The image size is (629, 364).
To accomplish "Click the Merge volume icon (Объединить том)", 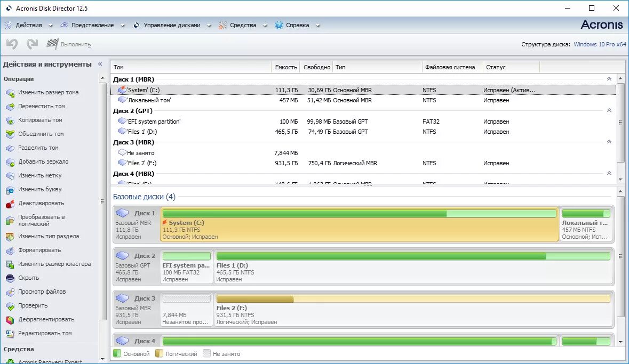I will click(x=10, y=134).
